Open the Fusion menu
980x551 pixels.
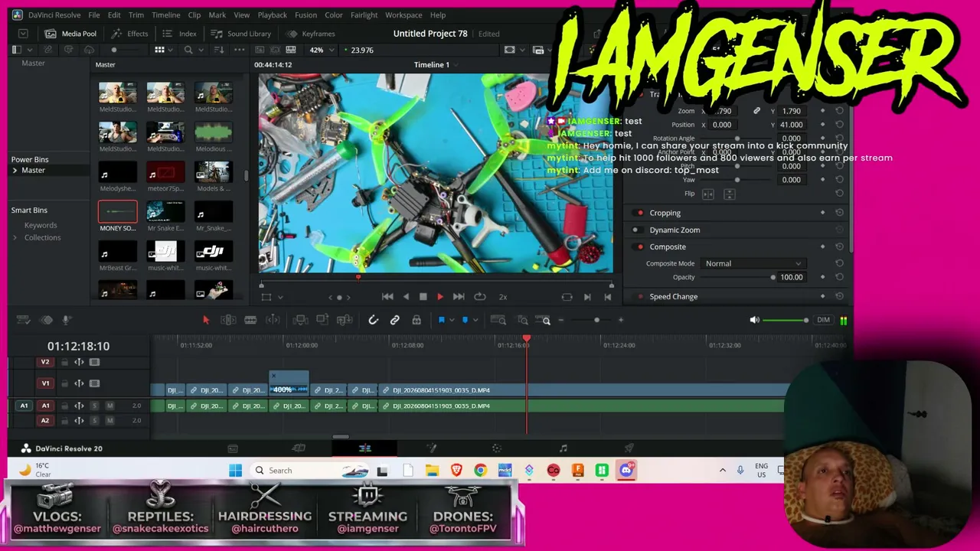pos(305,15)
